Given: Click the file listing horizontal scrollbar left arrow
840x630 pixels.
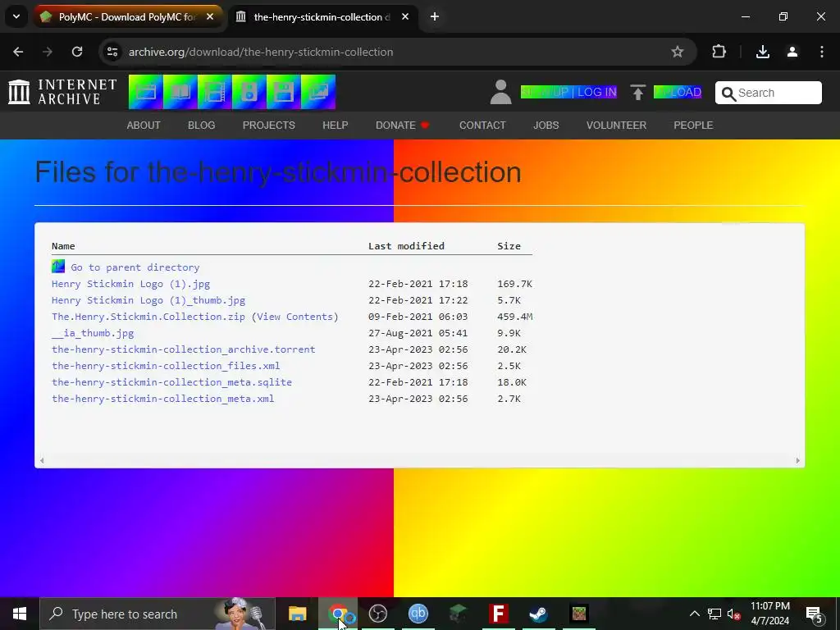Looking at the screenshot, I should pyautogui.click(x=42, y=460).
